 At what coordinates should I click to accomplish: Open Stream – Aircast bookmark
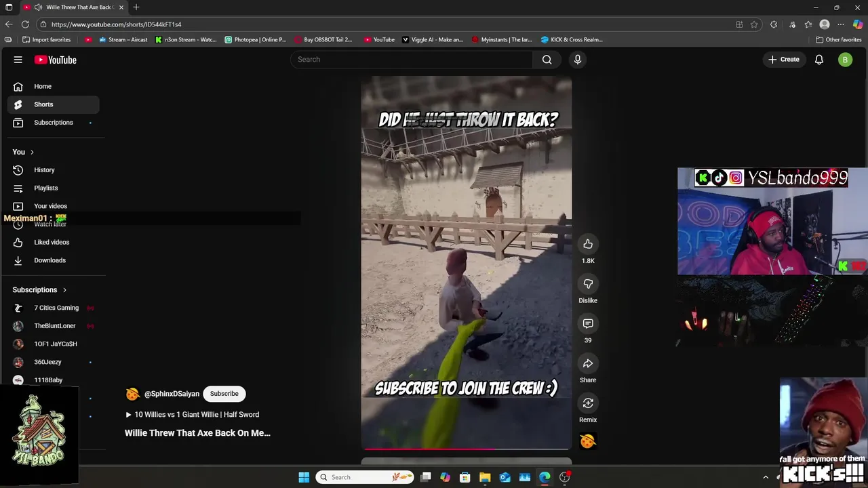(123, 40)
